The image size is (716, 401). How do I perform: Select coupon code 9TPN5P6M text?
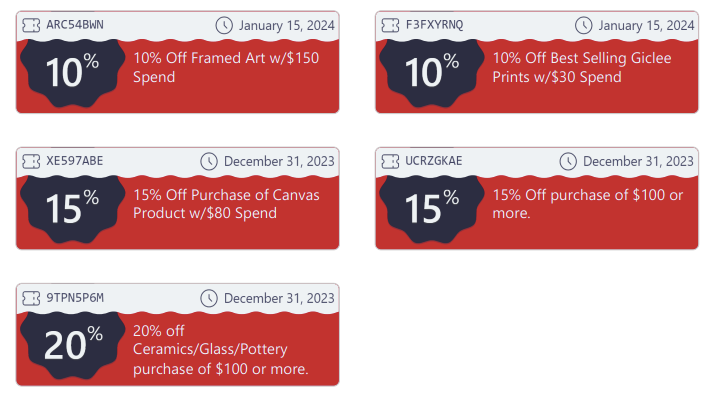pos(75,298)
